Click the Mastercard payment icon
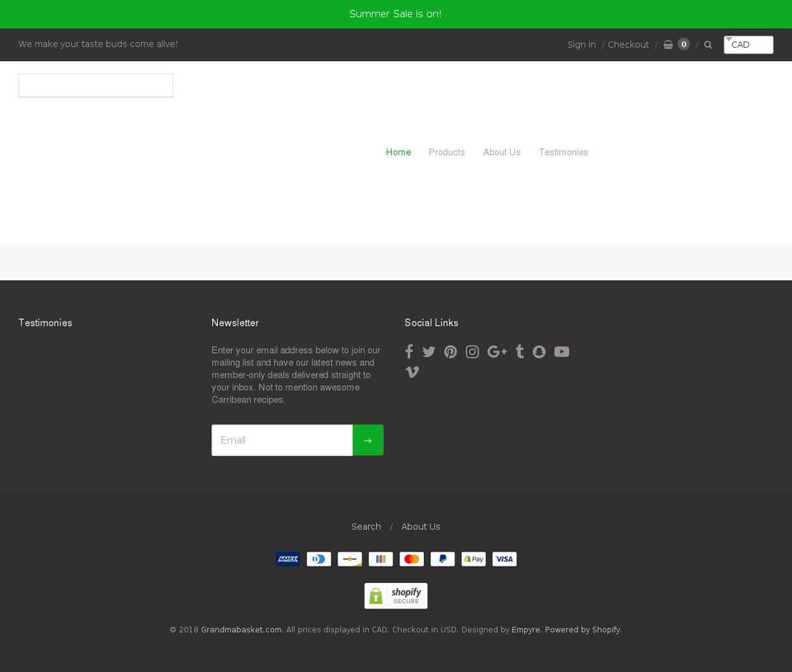Viewport: 792px width, 672px height. pos(412,559)
